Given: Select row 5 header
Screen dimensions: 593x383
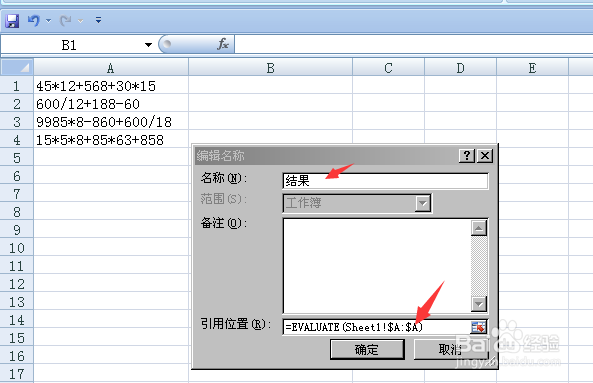Looking at the screenshot, I should 17,158.
